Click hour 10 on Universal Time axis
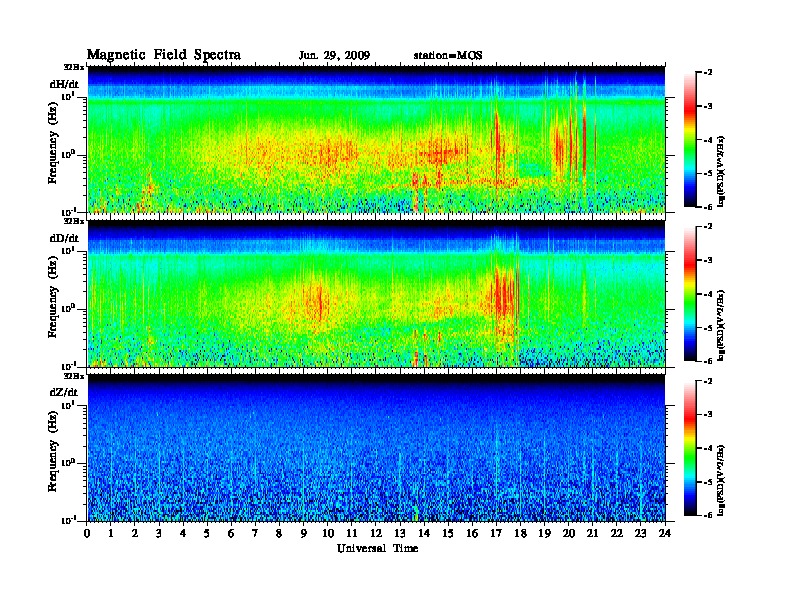Screen dimensions: 792x612 pos(328,534)
